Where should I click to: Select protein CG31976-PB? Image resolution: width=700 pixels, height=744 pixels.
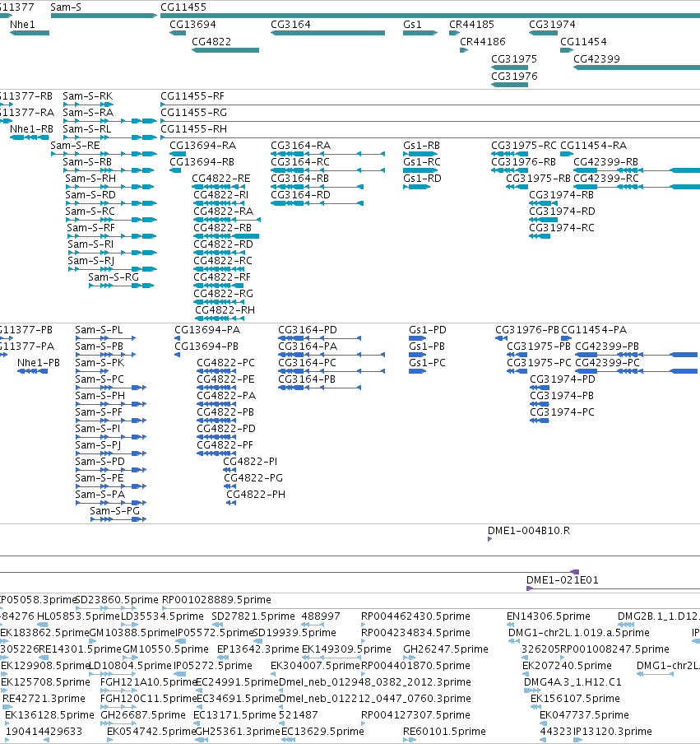pyautogui.click(x=527, y=330)
